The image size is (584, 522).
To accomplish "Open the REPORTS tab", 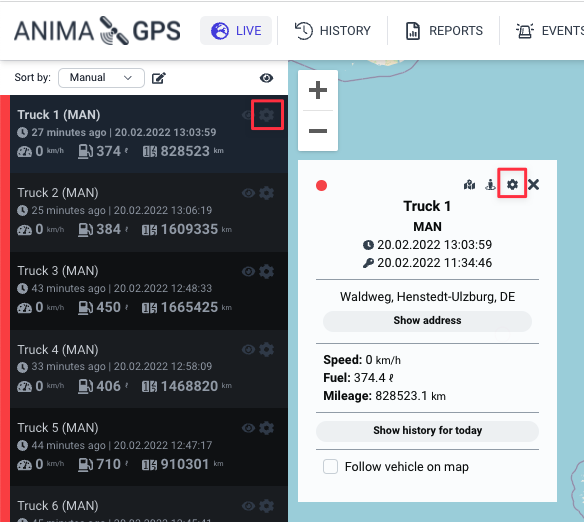I will pos(444,31).
